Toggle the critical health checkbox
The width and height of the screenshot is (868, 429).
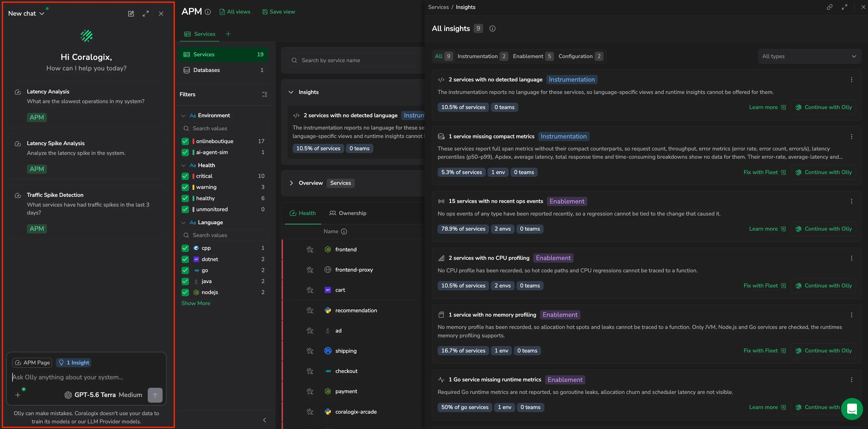tap(185, 176)
